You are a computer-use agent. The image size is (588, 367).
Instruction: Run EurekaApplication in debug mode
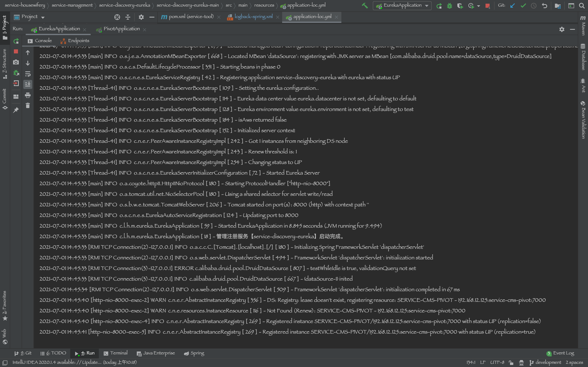[x=449, y=5]
